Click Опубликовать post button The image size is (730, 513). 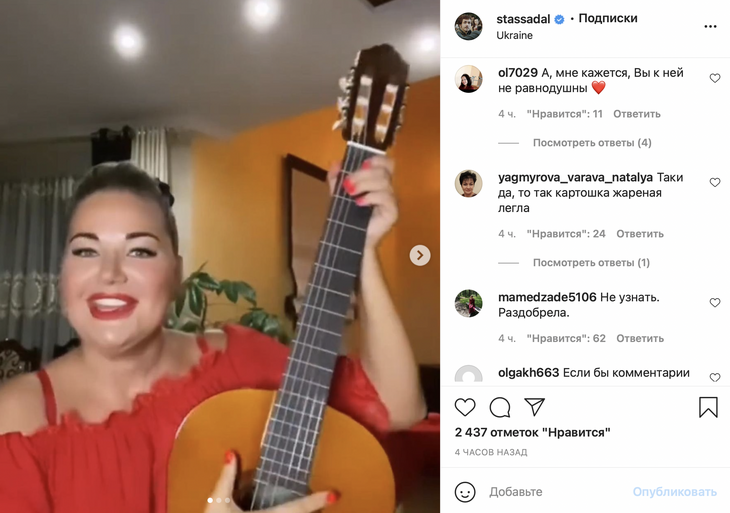coord(674,492)
